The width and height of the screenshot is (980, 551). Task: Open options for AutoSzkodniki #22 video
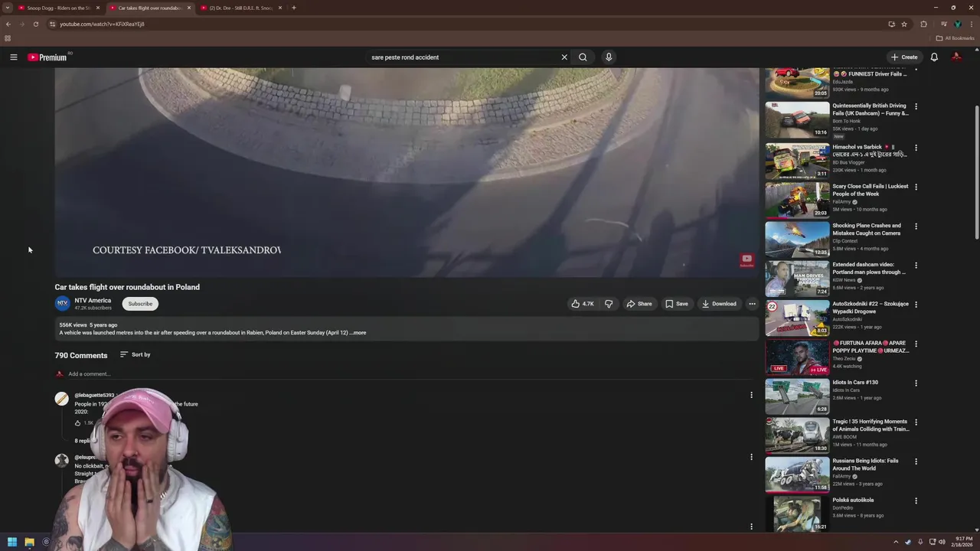[916, 305]
